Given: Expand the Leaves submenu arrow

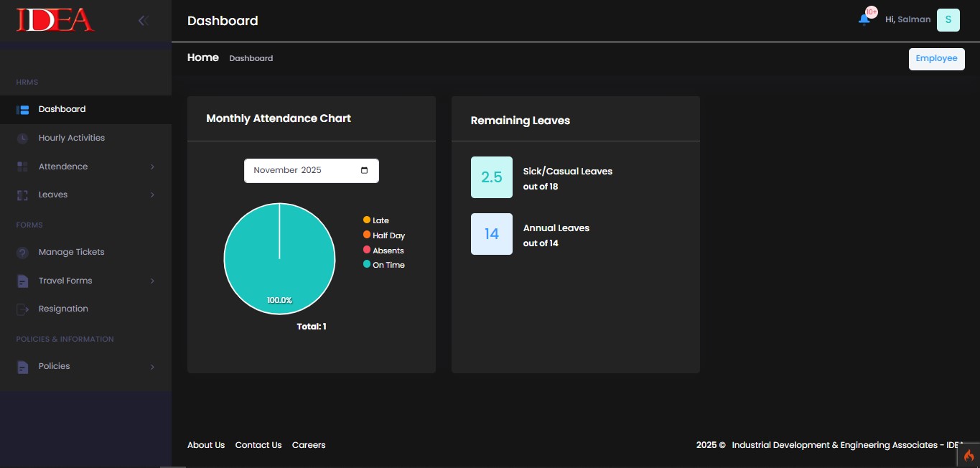Looking at the screenshot, I should point(152,195).
